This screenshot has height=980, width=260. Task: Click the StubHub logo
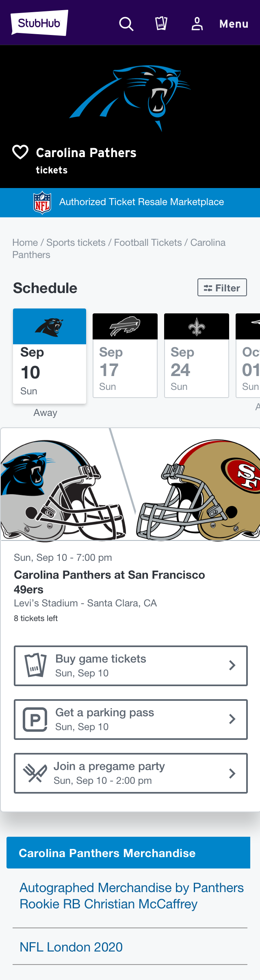point(39,23)
